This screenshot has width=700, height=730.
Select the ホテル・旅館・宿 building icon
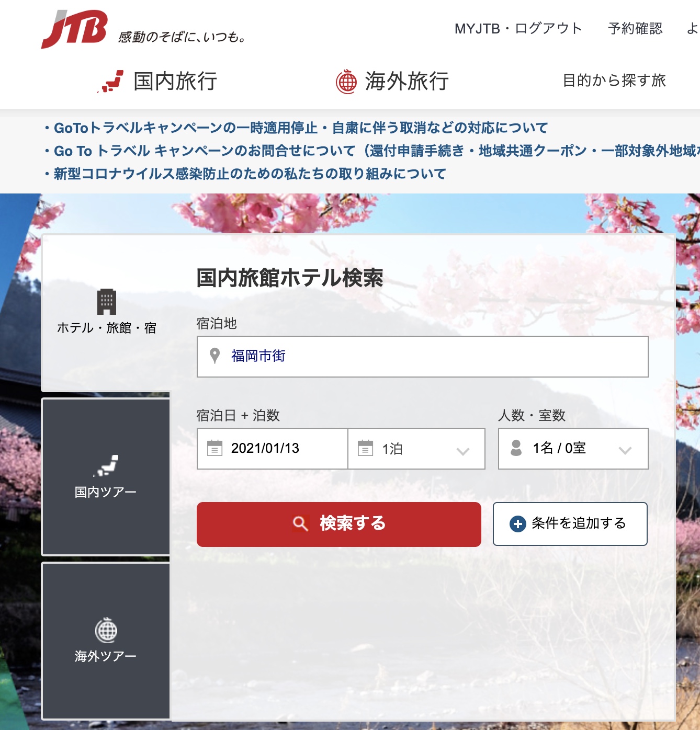click(108, 302)
